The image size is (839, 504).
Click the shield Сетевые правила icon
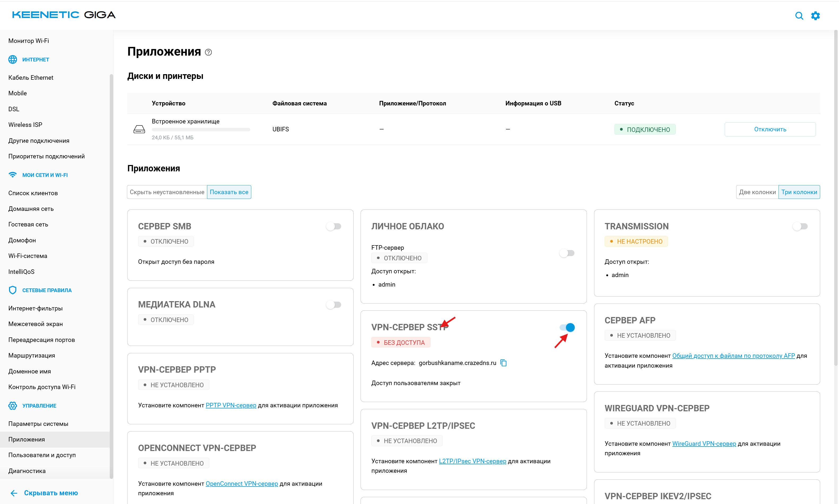tap(12, 290)
